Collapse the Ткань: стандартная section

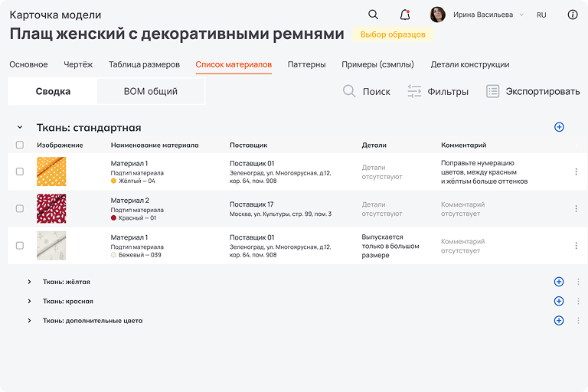point(20,128)
